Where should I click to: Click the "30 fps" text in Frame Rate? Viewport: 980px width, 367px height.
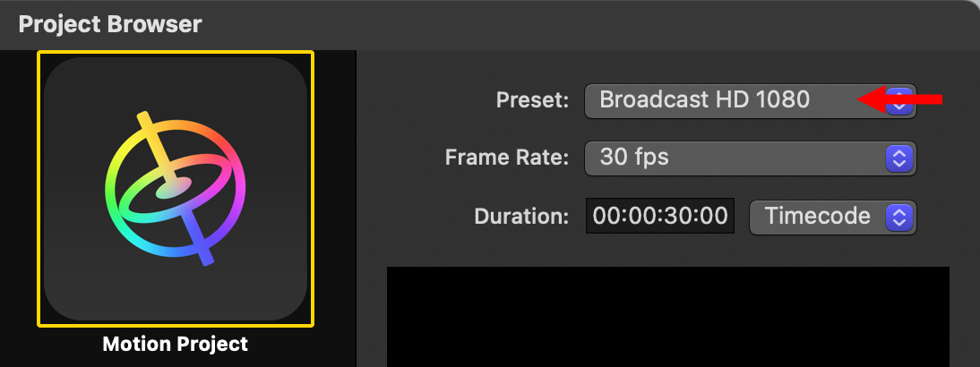(634, 158)
